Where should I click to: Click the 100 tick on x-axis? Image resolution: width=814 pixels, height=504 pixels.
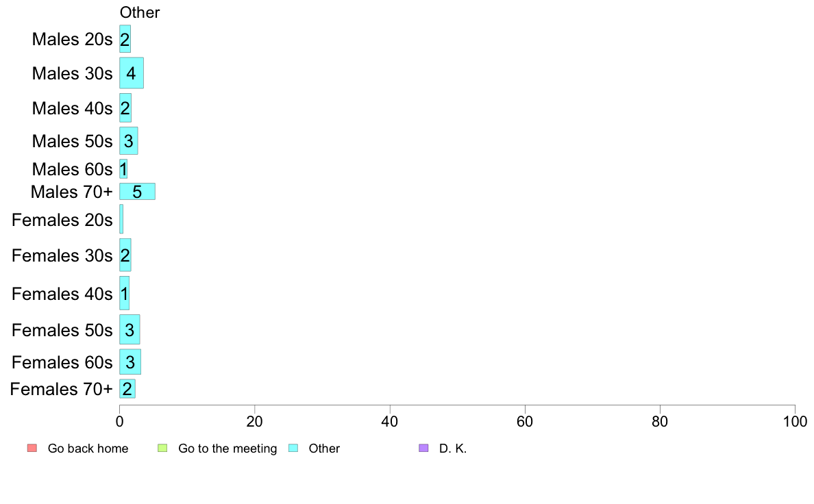pyautogui.click(x=795, y=421)
